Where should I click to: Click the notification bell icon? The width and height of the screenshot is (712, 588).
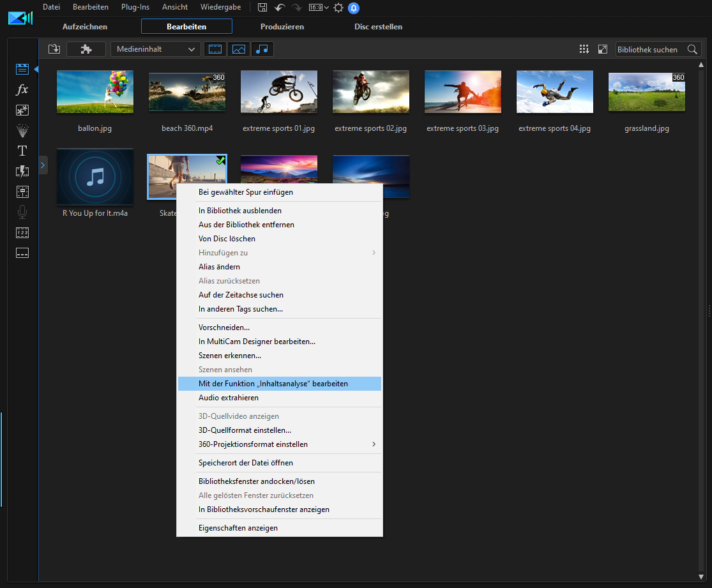click(x=353, y=8)
